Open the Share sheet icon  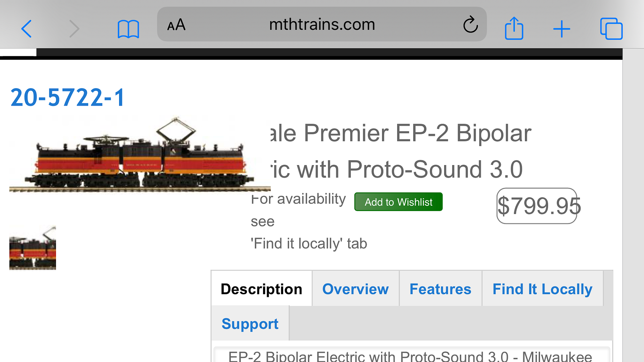pos(514,29)
